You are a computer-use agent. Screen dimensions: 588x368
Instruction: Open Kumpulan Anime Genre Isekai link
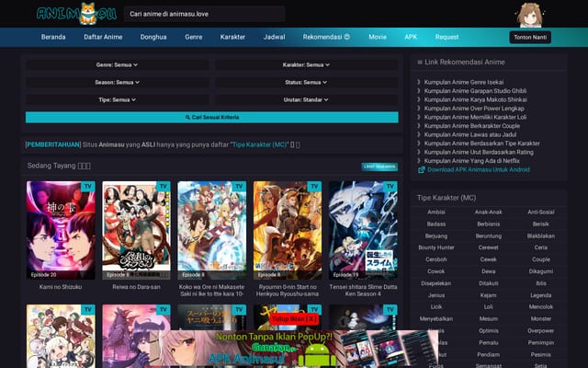(464, 82)
